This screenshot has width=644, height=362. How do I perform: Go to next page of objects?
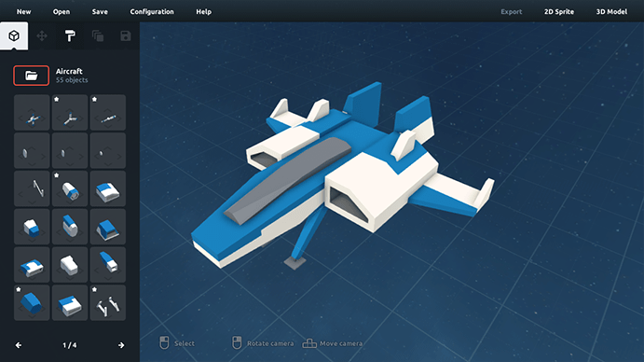coord(121,345)
